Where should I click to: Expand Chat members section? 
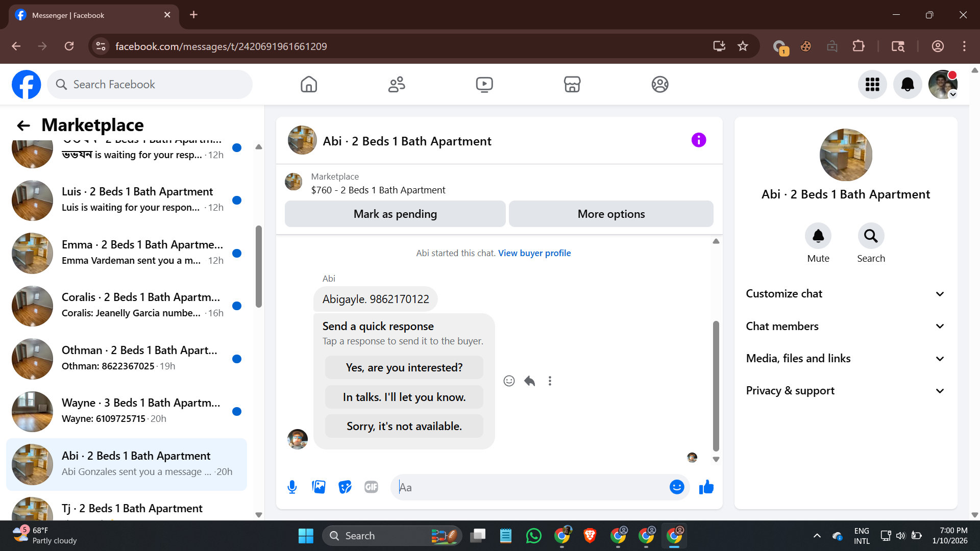[x=845, y=326]
